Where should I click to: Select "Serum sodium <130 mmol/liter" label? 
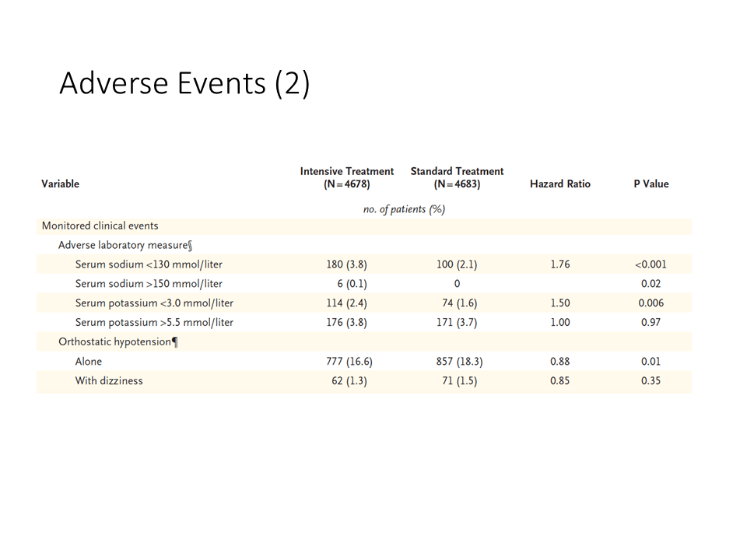tap(149, 264)
